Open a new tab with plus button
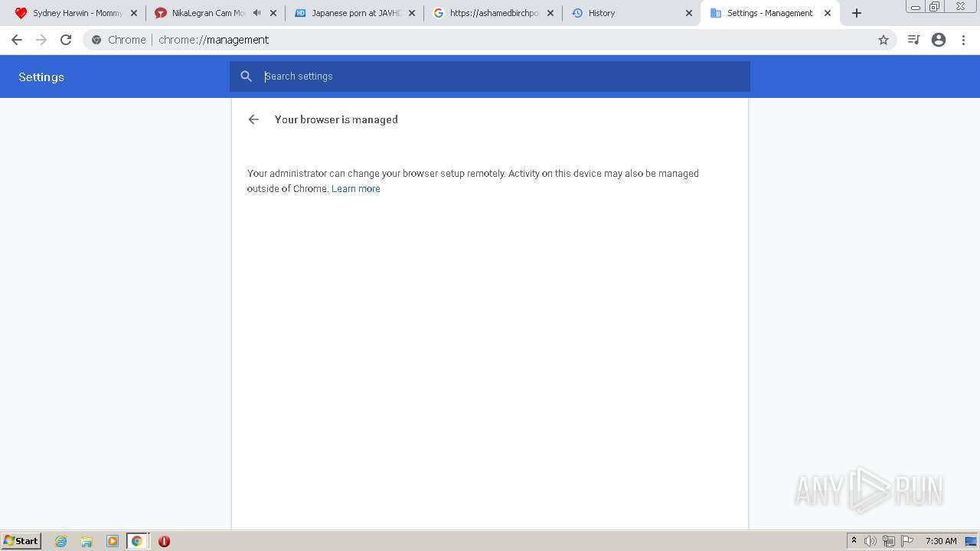Viewport: 980px width, 551px height. tap(857, 13)
